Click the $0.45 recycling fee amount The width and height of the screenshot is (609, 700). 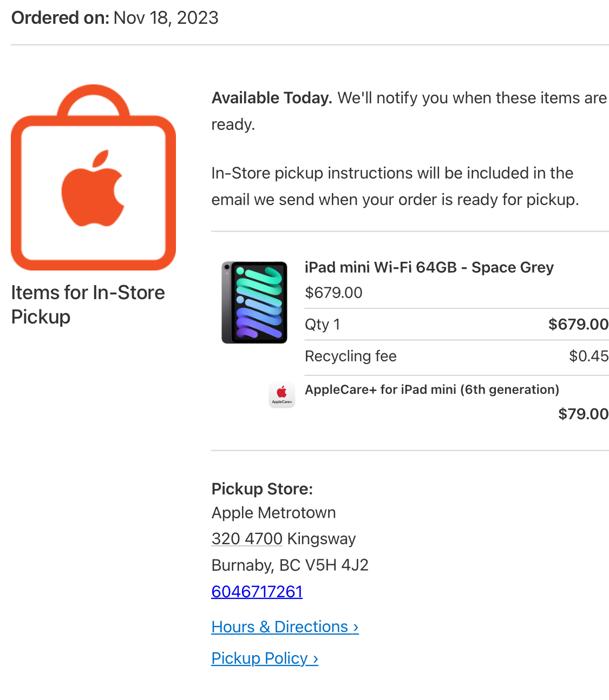588,356
